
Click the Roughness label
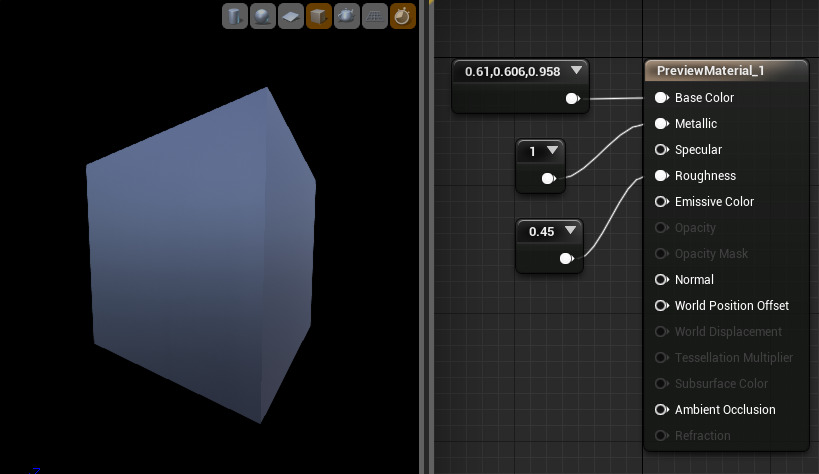pos(705,176)
